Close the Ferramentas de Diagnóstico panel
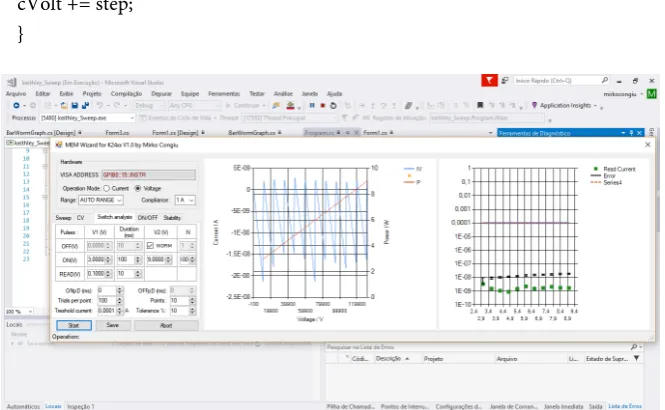This screenshot has height=410, width=665. (x=639, y=133)
